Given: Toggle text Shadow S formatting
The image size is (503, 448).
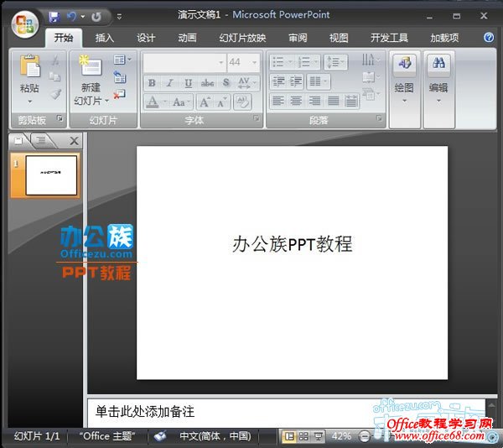Looking at the screenshot, I should 226,83.
